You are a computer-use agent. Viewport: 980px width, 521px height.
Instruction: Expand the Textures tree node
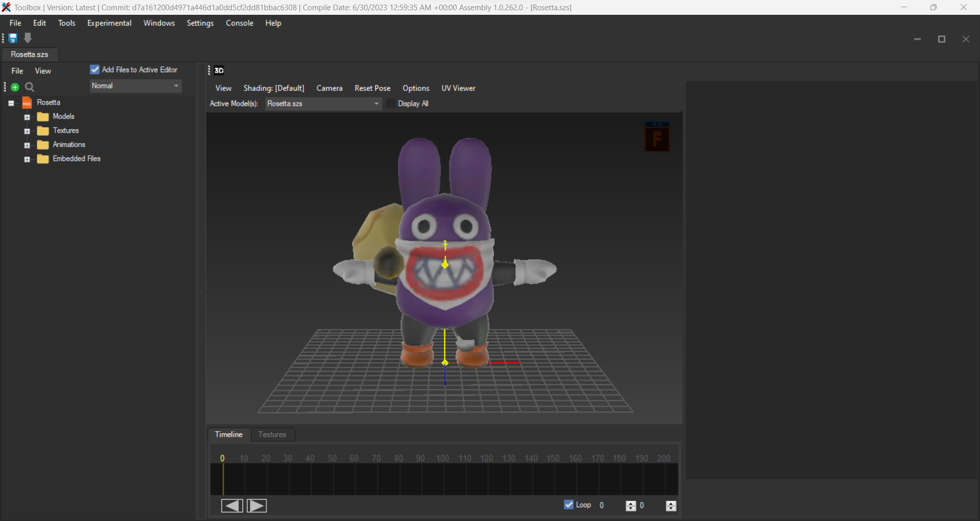point(27,131)
